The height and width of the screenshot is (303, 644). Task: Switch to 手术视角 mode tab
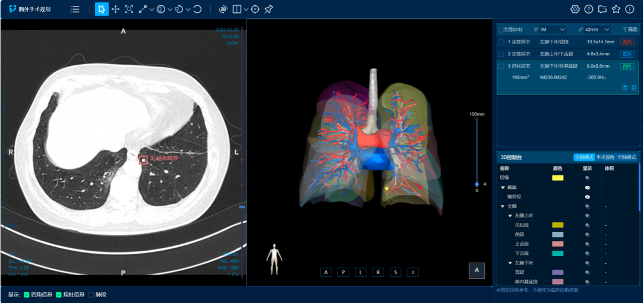pos(605,157)
